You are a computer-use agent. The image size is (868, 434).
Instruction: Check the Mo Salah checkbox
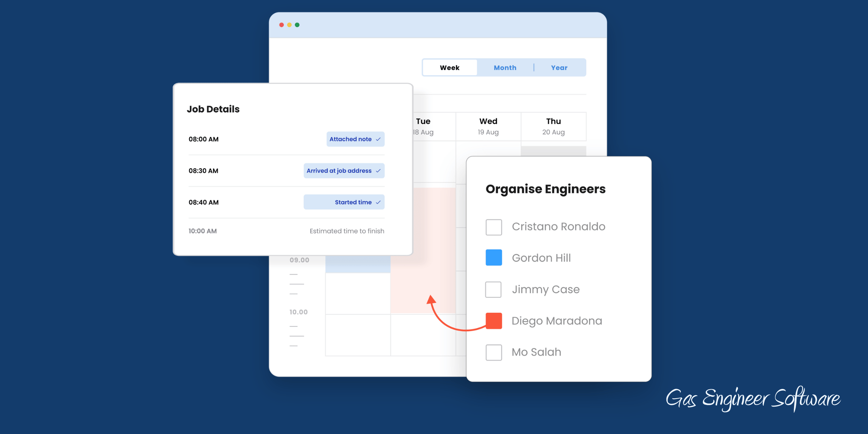494,353
